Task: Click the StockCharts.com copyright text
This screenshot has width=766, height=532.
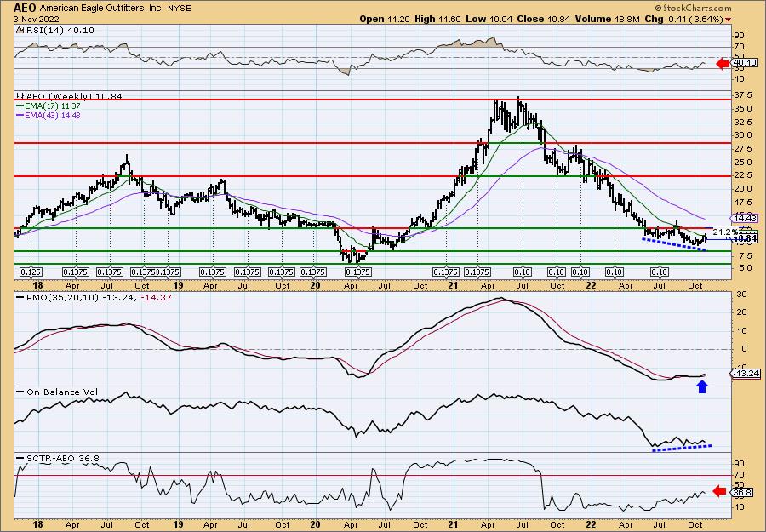Action: pos(693,8)
